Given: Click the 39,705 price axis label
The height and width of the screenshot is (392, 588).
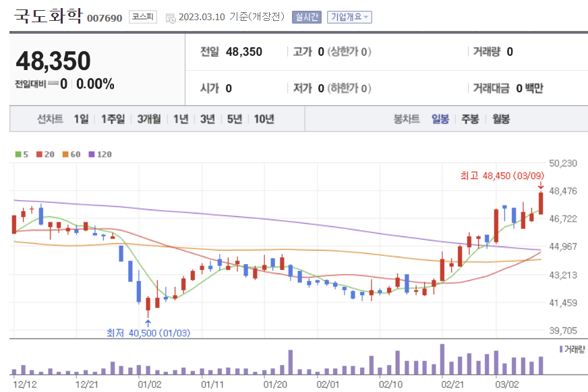Looking at the screenshot, I should tap(563, 331).
